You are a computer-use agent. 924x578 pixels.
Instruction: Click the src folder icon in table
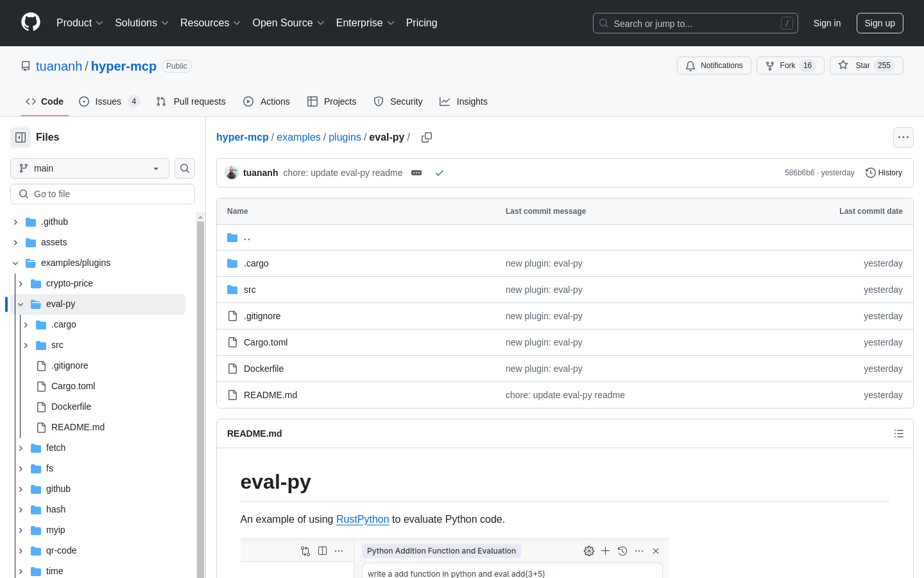pyautogui.click(x=232, y=290)
